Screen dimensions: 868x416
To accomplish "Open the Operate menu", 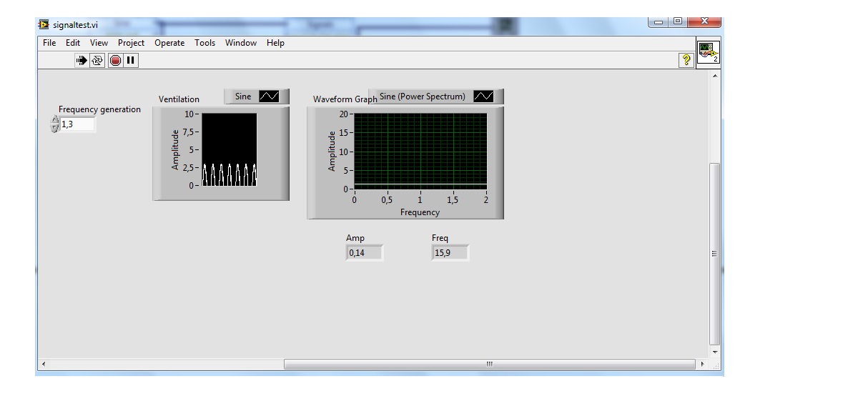I will pyautogui.click(x=169, y=43).
